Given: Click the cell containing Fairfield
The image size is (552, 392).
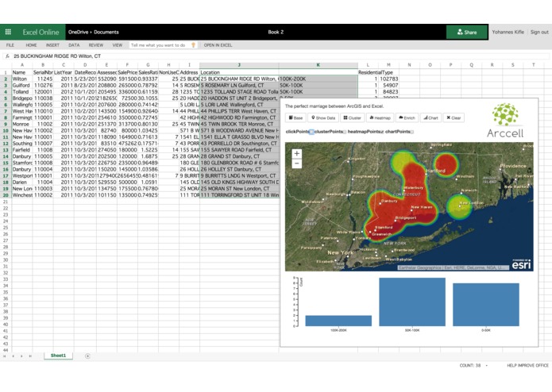Looking at the screenshot, I should click(x=22, y=150).
